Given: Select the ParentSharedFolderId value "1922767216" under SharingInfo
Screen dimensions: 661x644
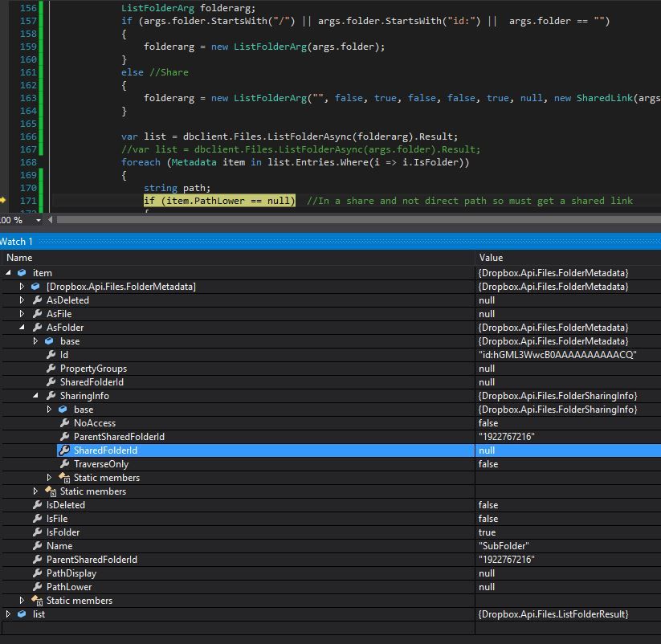Looking at the screenshot, I should click(x=507, y=437).
